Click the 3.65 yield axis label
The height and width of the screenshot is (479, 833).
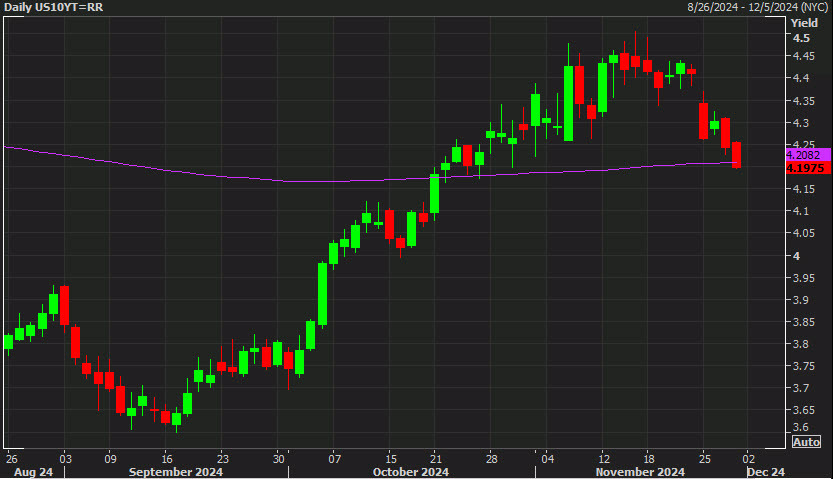click(x=804, y=410)
